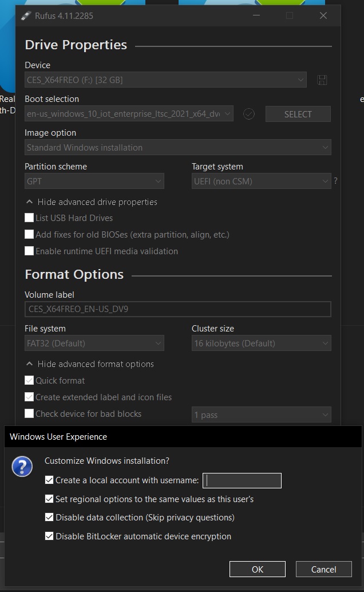364x592 pixels.
Task: Click the Customize Windows installation? text
Action: point(107,461)
